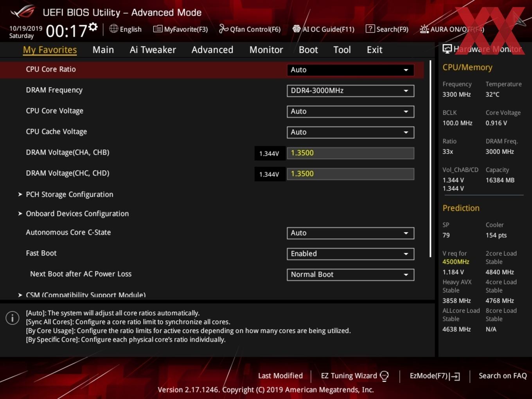Screen dimensions: 532x399
Task: Expand CSM (Compatibility Support Module)
Action: coord(85,295)
